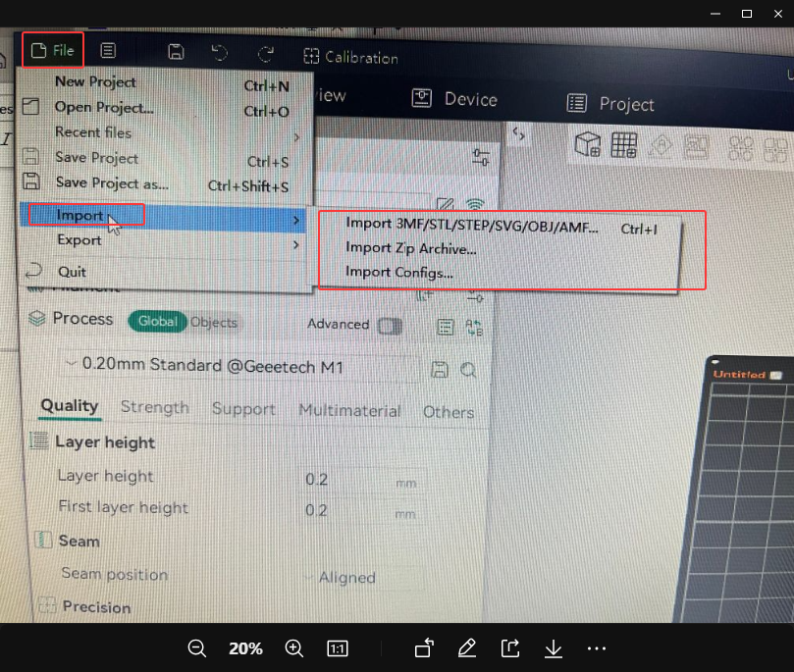
Task: Open the Calibration menu button
Action: pyautogui.click(x=350, y=58)
